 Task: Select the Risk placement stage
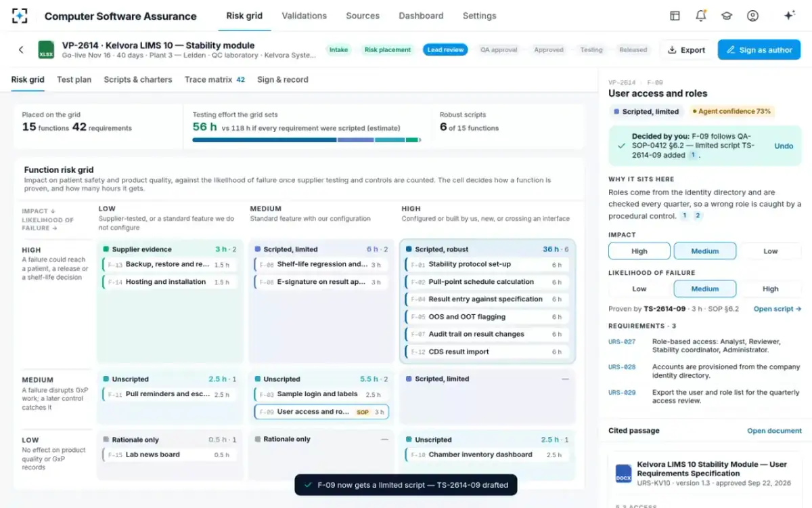[388, 49]
